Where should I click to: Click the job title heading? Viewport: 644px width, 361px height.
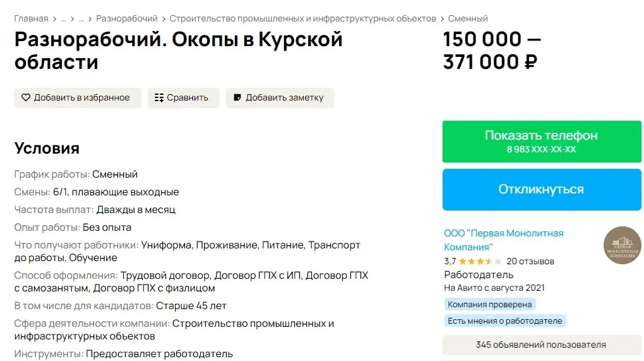point(178,51)
